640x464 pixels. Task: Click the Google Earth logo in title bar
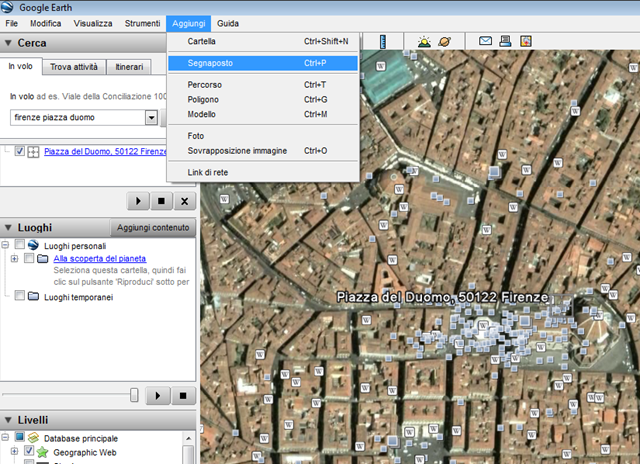click(x=7, y=7)
